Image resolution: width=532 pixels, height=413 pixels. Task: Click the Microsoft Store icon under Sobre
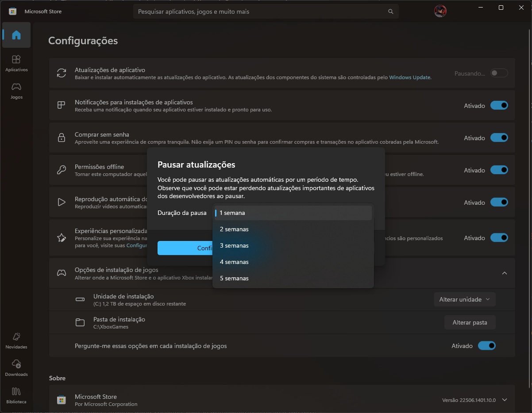point(62,400)
